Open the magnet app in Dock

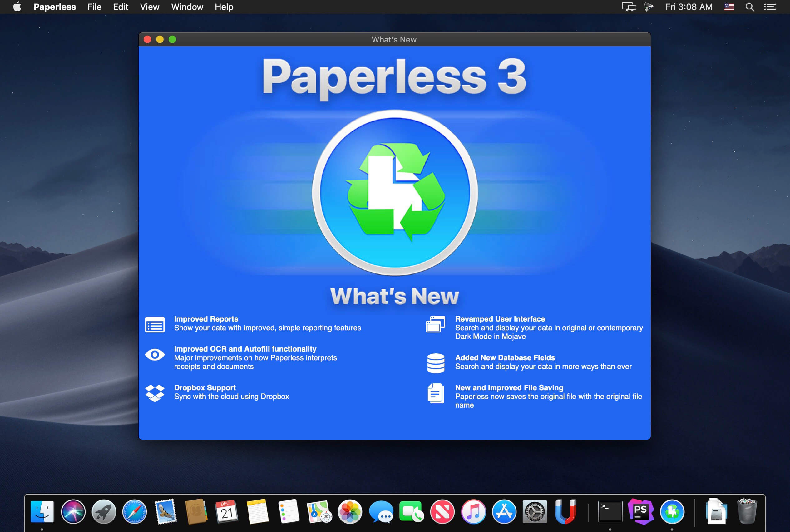point(565,511)
